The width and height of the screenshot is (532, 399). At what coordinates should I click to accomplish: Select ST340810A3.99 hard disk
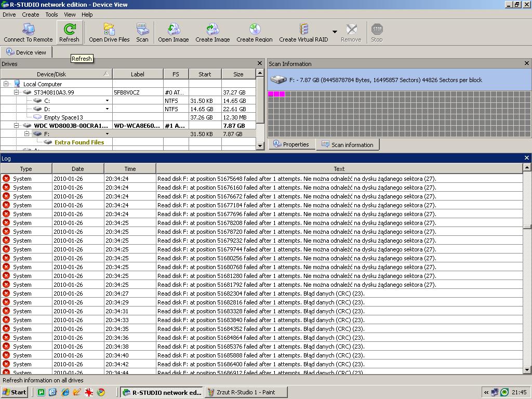(x=54, y=92)
